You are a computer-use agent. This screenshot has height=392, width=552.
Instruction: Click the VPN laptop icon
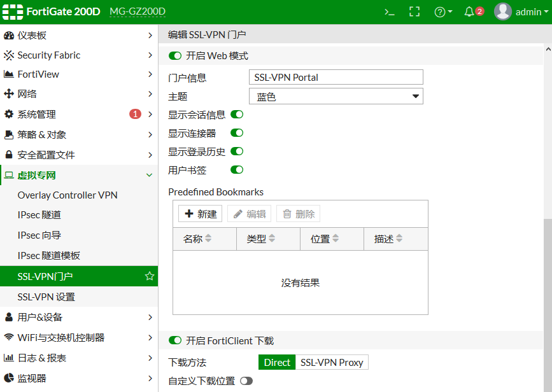(9, 175)
